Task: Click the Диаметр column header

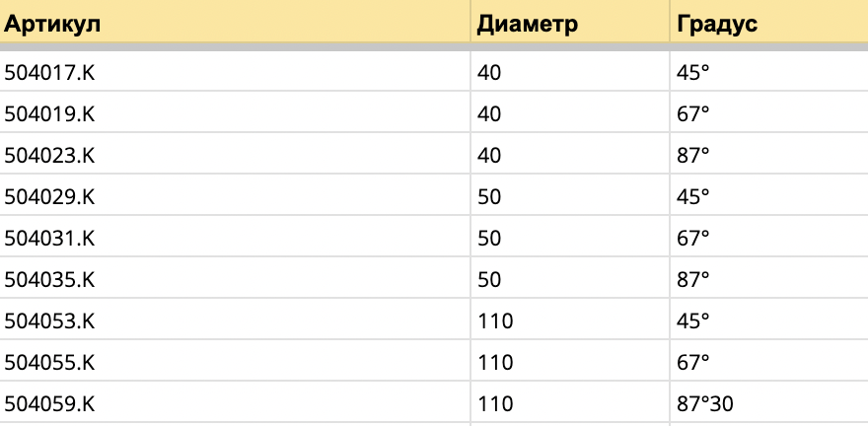Action: 527,24
